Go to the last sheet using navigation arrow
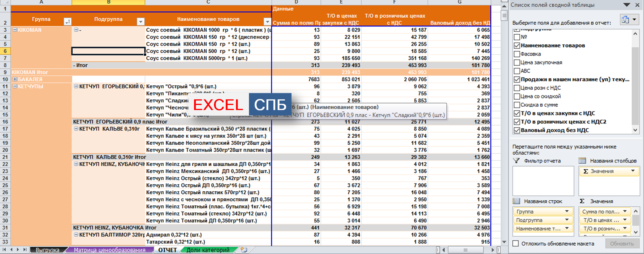The width and height of the screenshot is (644, 254). pyautogui.click(x=25, y=250)
